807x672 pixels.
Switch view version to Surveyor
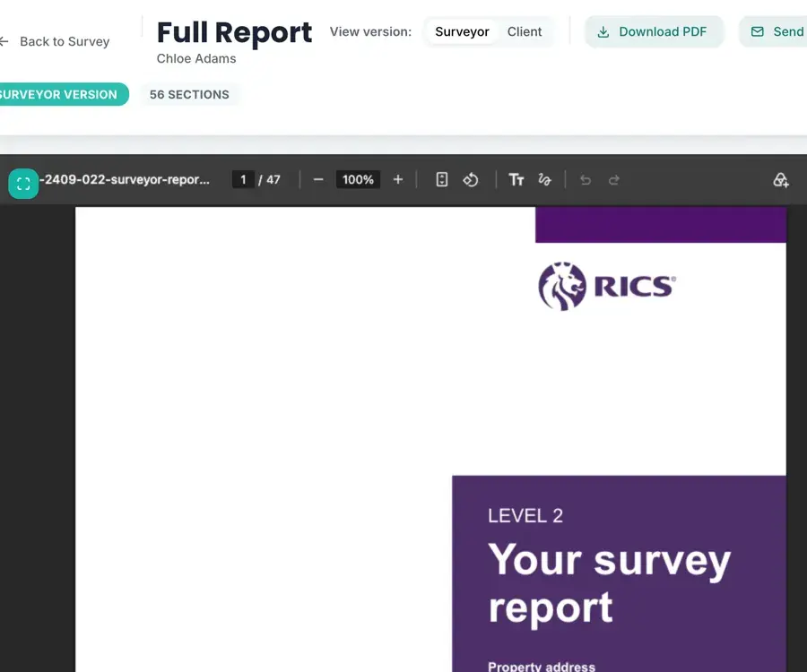pyautogui.click(x=462, y=32)
